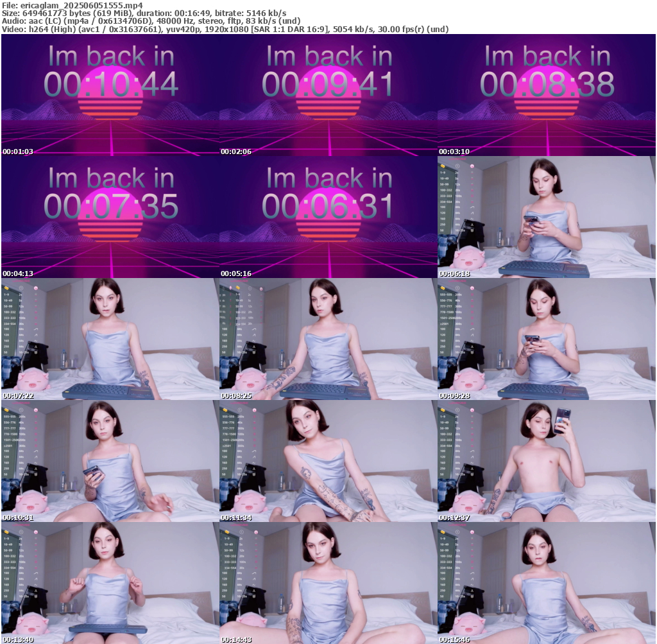Select the countdown frame showing 00:09:41

point(328,95)
